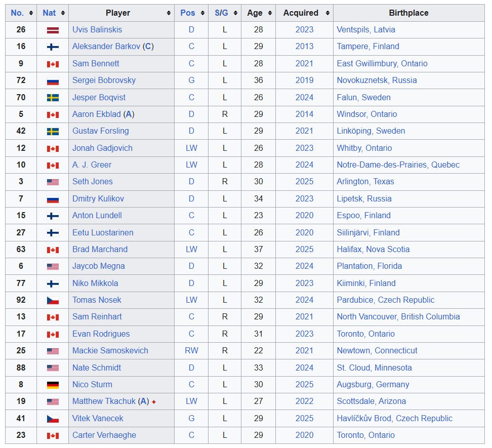Sort table by the Age column arrows
Image resolution: width=492 pixels, height=448 pixels.
pos(270,13)
